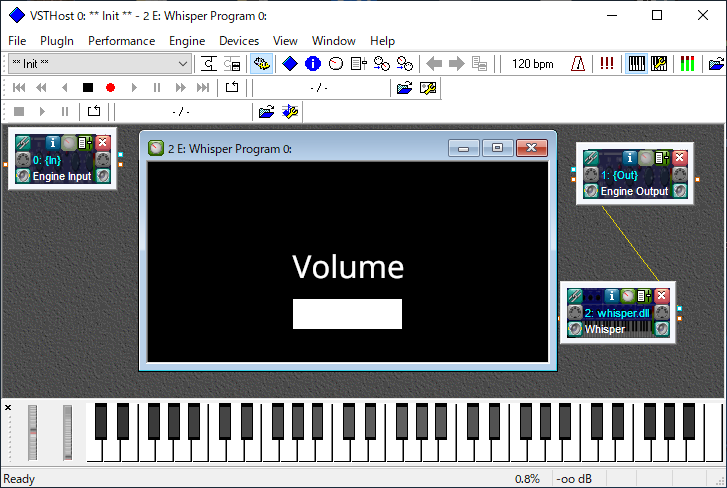Image resolution: width=727 pixels, height=488 pixels.
Task: Open info on Engine Output module
Action: (x=629, y=158)
